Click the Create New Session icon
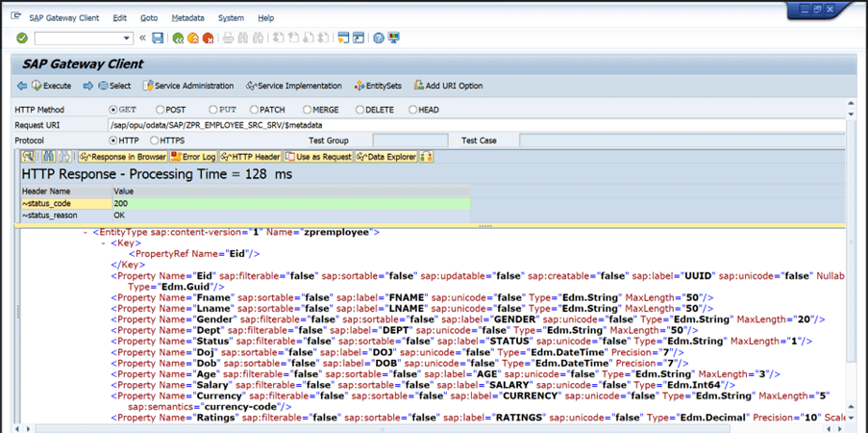Viewport: 868px width, 433px height. point(344,38)
